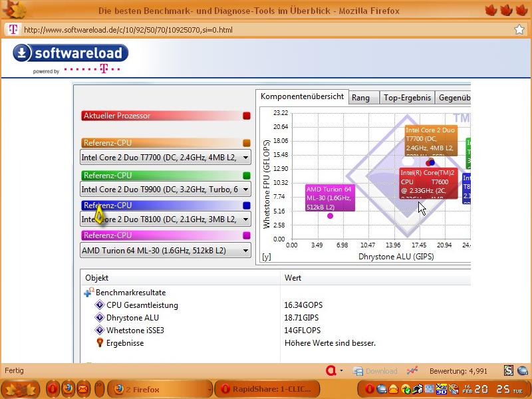Open the softwareload logo
Screen dimensions: 532x399
pos(70,53)
